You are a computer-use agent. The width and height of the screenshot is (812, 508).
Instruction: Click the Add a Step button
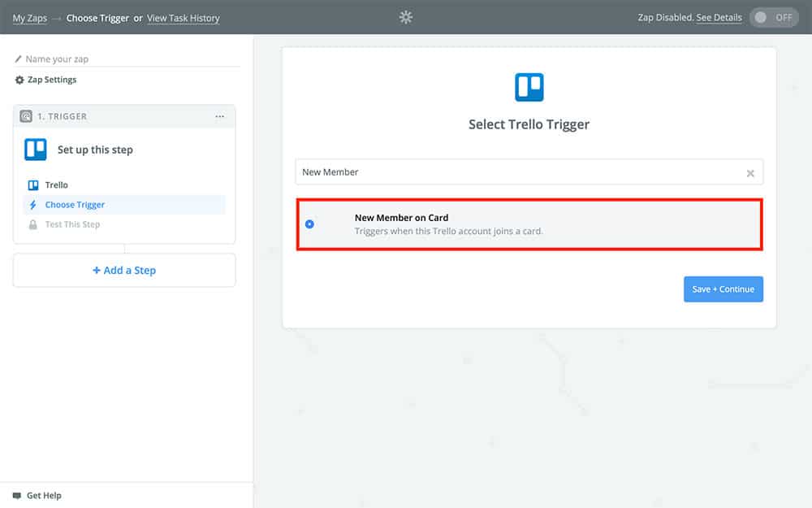(124, 271)
